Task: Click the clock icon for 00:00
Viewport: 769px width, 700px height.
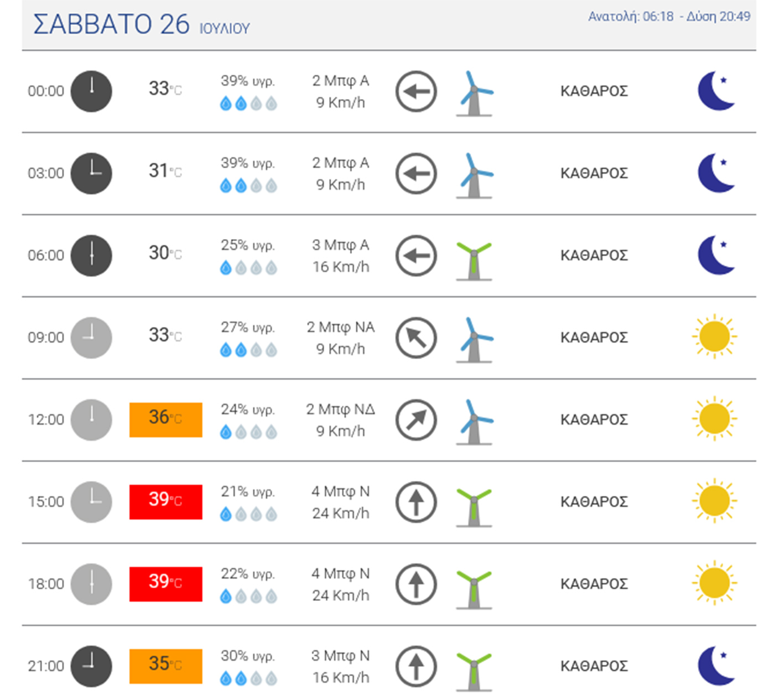Action: 91,91
